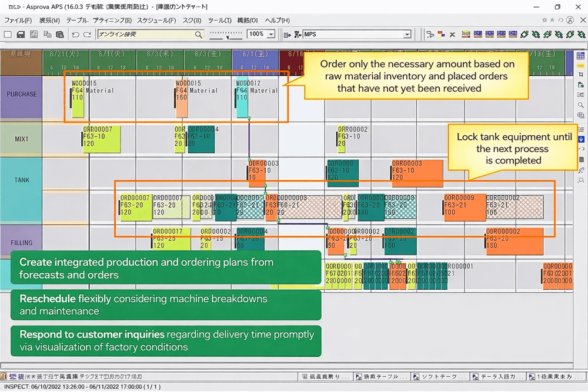Click the Paste clipboard icon in toolbar
The height and width of the screenshot is (392, 588).
click(60, 35)
